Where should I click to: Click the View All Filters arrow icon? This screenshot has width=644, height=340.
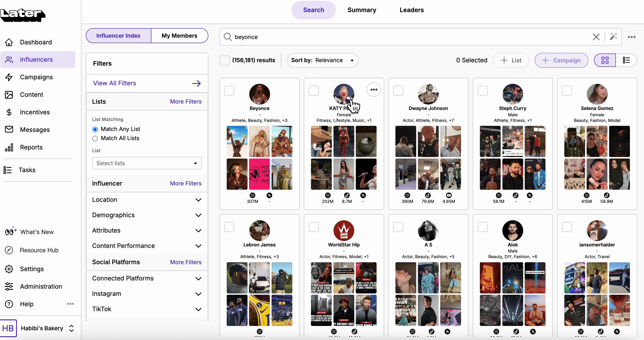(x=196, y=83)
